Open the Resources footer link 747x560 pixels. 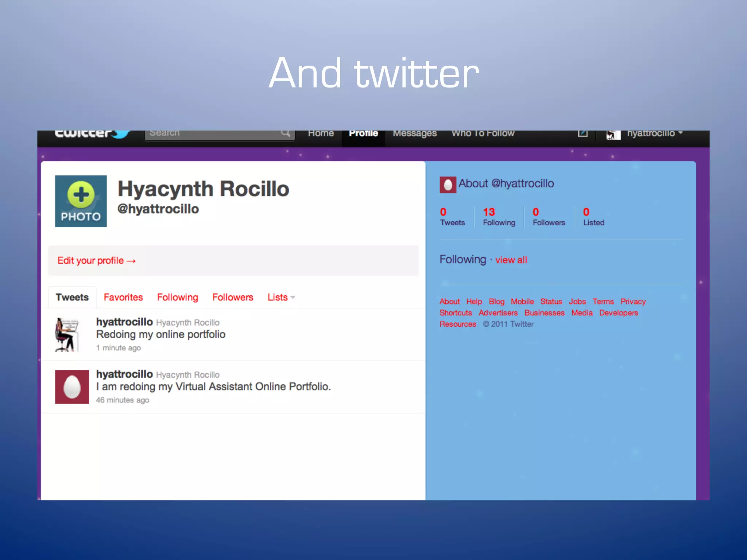[x=458, y=324]
